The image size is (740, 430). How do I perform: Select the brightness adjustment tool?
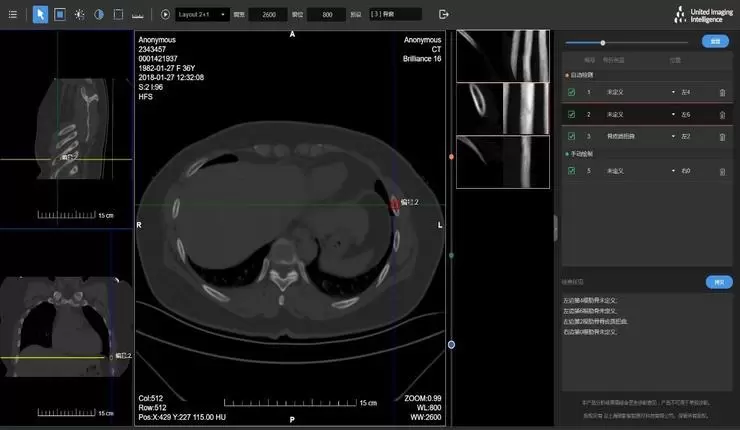(x=79, y=15)
